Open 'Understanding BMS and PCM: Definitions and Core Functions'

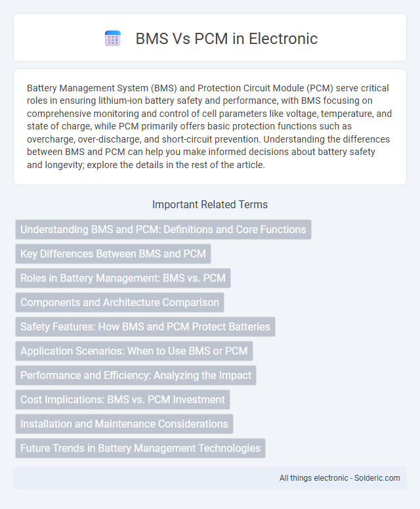163,229
